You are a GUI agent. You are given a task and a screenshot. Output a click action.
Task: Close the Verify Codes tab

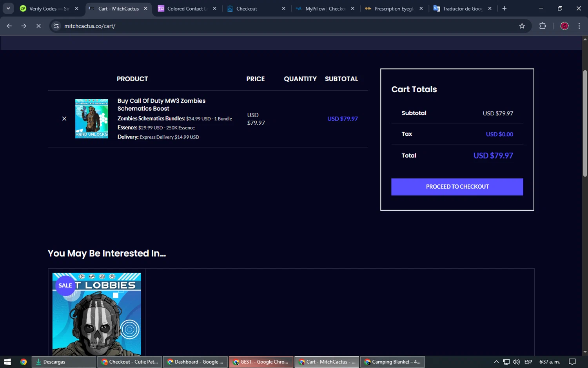(76, 9)
